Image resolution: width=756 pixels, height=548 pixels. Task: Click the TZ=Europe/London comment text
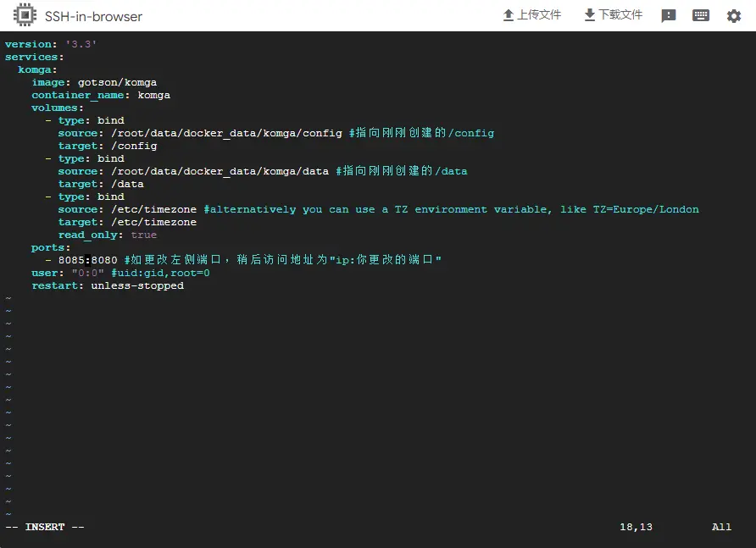[x=646, y=209]
